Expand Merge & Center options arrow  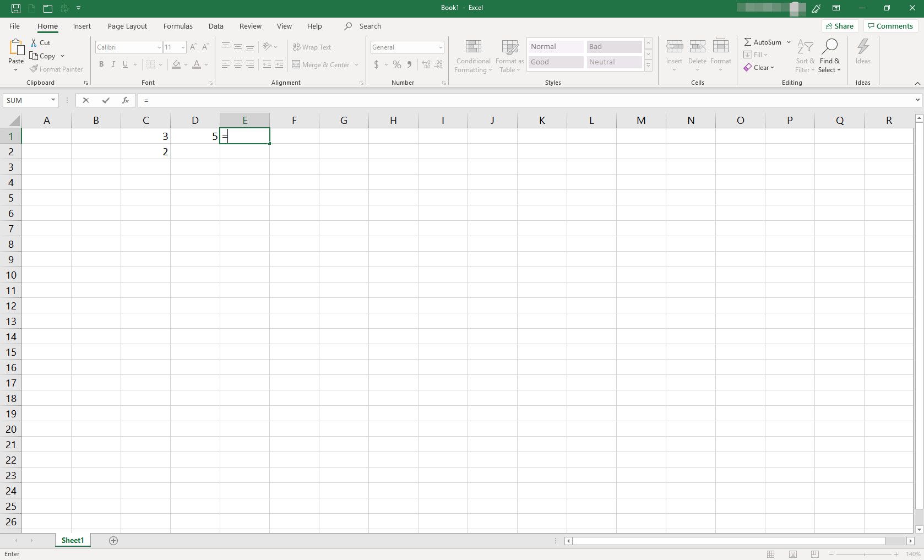click(357, 65)
